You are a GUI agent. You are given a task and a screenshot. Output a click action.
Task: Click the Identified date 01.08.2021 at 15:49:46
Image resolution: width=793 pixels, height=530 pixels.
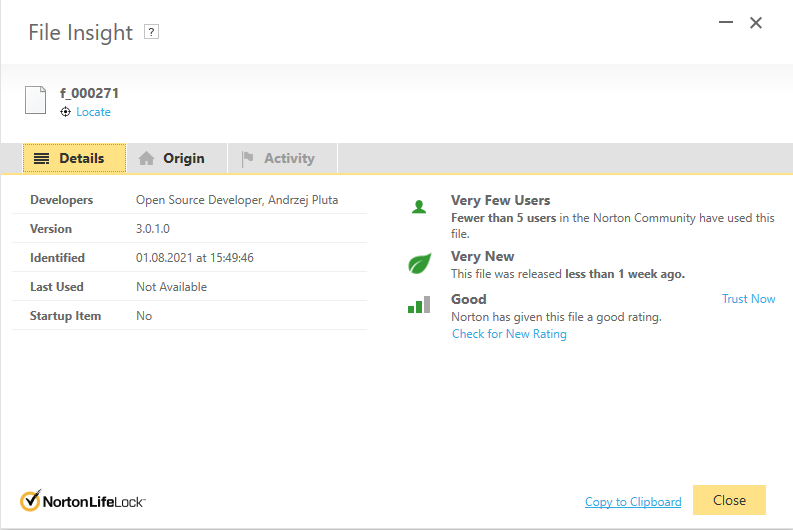(195, 258)
